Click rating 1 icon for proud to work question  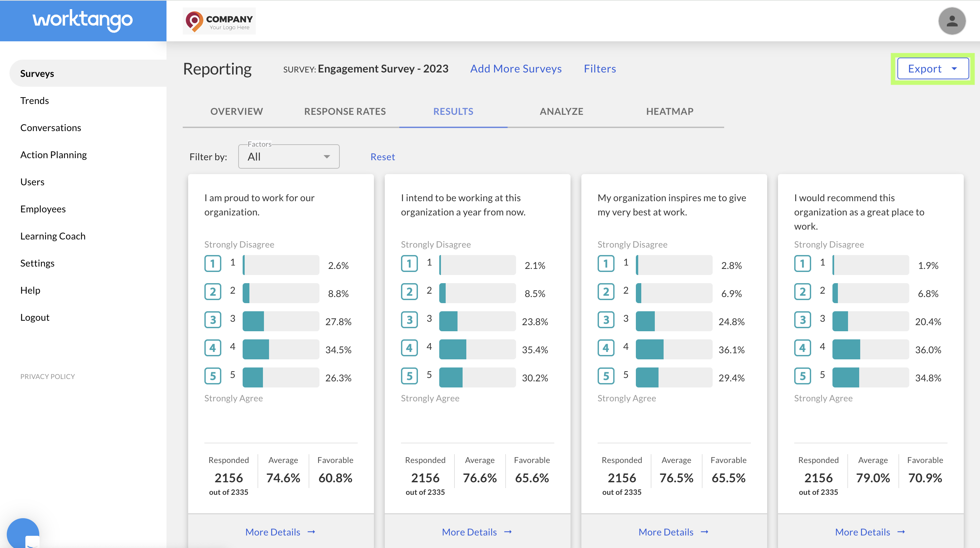(213, 264)
